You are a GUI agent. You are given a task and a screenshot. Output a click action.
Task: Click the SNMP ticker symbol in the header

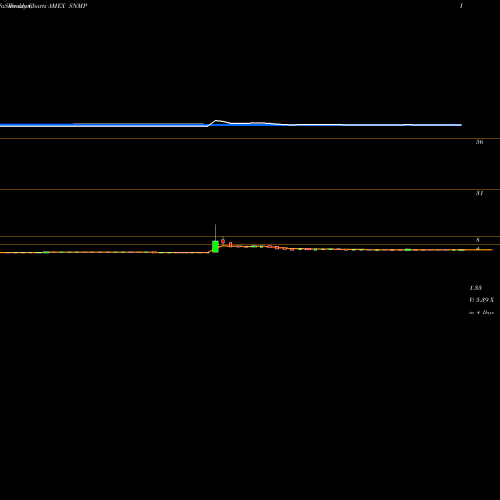[78, 6]
